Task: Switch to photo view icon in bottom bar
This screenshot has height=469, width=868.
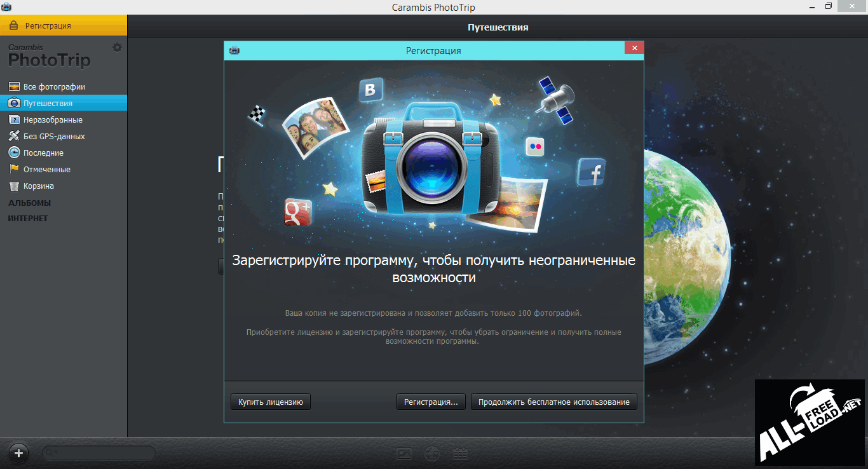Action: [x=404, y=454]
